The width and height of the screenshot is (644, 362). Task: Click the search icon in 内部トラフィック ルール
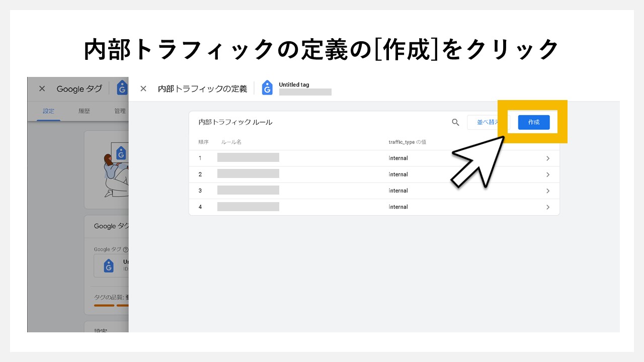click(455, 122)
